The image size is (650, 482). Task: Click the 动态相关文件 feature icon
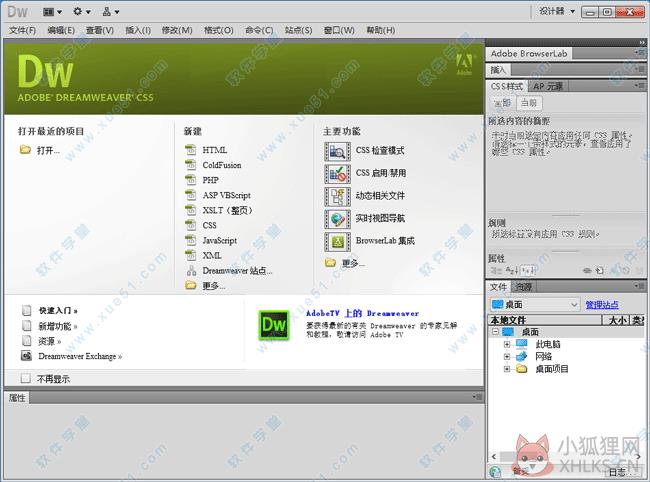[337, 196]
